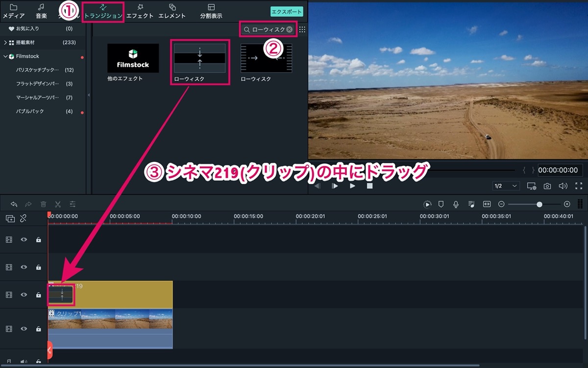Image resolution: width=588 pixels, height=368 pixels.
Task: Open the 1/2 preview quality dropdown
Action: coord(506,186)
